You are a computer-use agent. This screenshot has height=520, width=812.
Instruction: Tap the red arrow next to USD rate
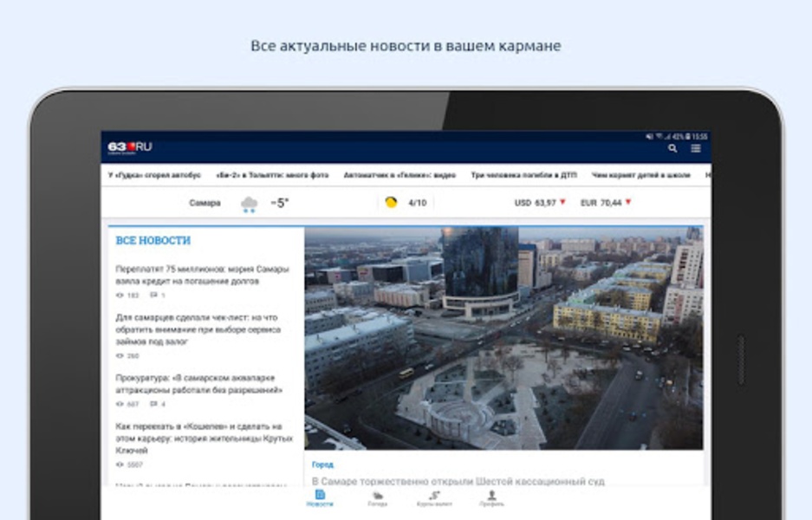coord(563,202)
